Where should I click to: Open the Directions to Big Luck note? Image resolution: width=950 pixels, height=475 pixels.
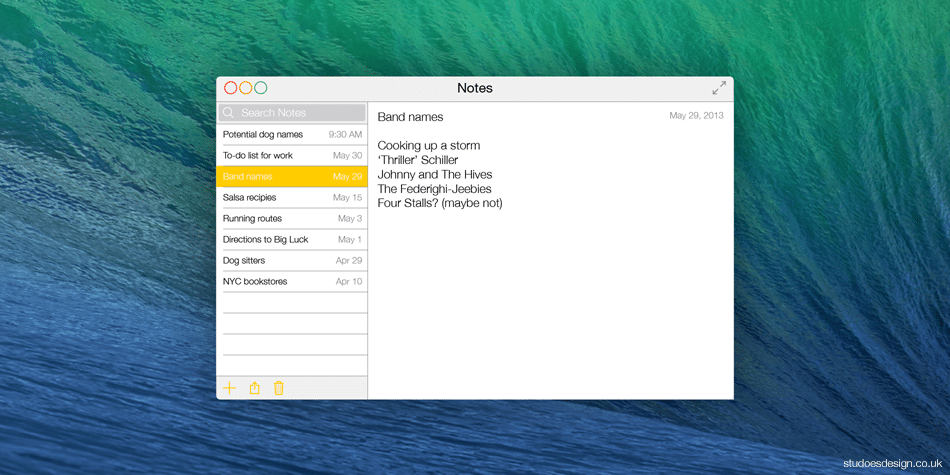(291, 239)
